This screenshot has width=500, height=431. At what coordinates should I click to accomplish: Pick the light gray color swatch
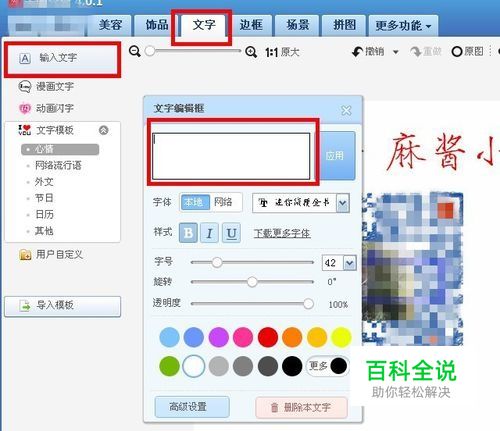coord(218,366)
